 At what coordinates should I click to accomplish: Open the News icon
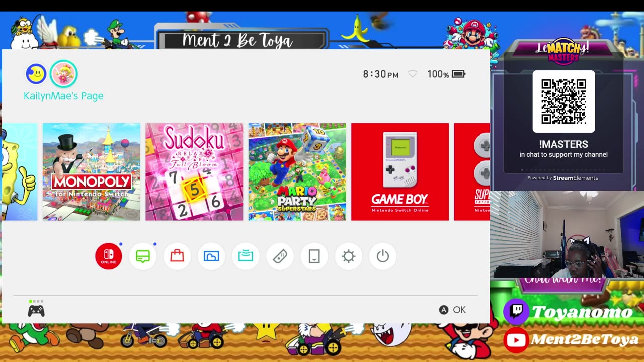pyautogui.click(x=143, y=256)
